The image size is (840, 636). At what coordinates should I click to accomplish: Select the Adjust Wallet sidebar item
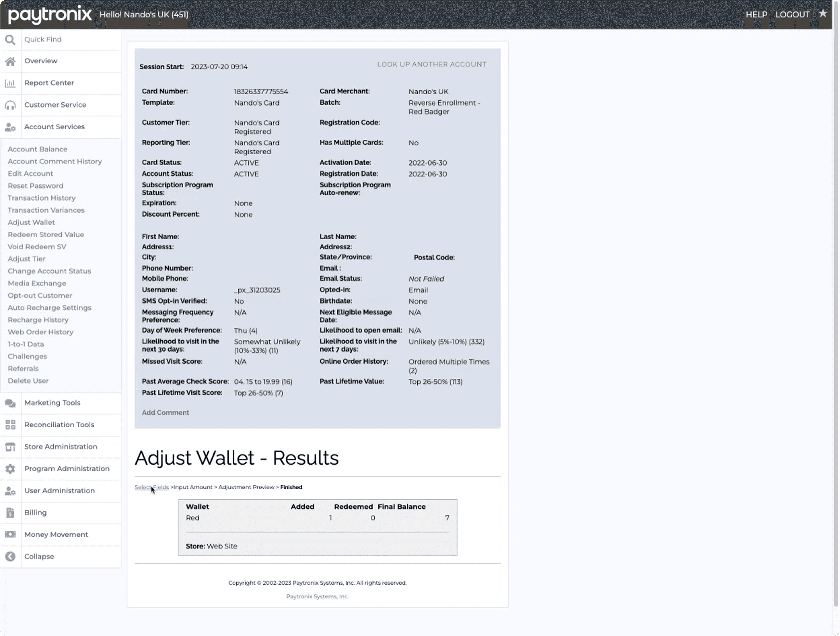pyautogui.click(x=31, y=222)
